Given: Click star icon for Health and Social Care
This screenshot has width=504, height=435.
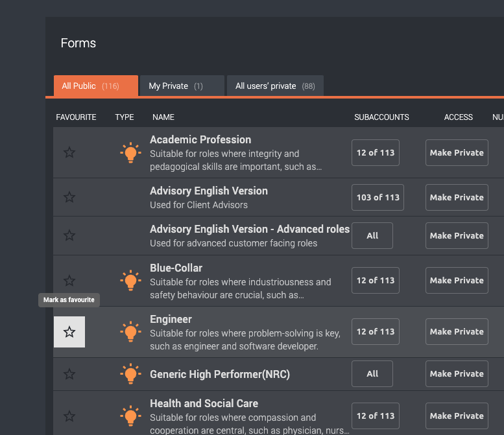Looking at the screenshot, I should click(69, 416).
